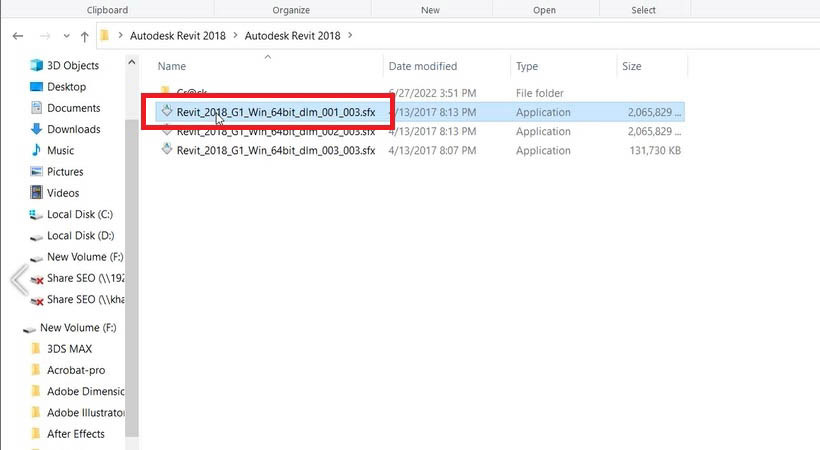Click the Videos film icon
Screen dimensions: 820x450
pos(36,193)
